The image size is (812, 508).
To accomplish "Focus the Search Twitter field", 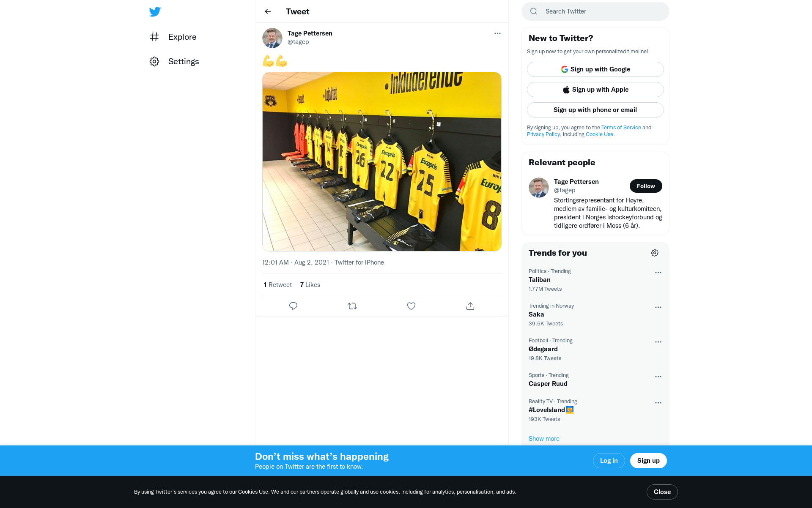I will point(595,11).
